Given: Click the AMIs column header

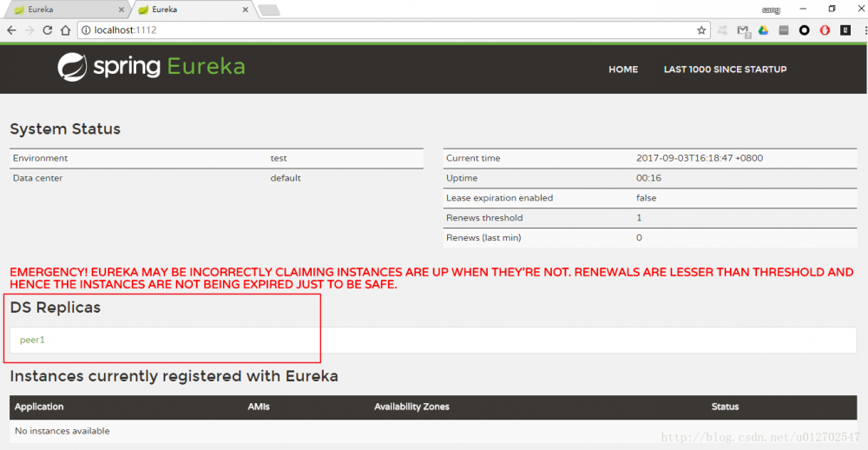Looking at the screenshot, I should point(259,407).
